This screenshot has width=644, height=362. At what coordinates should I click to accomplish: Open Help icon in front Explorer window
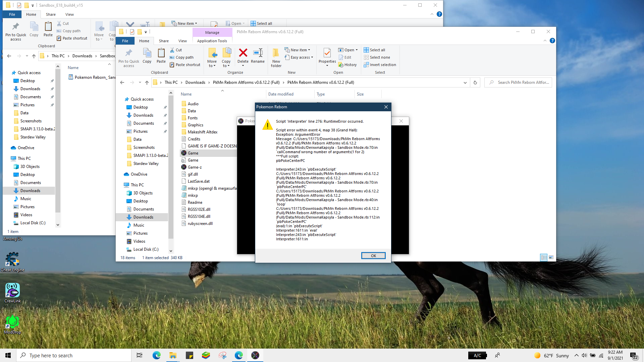552,41
